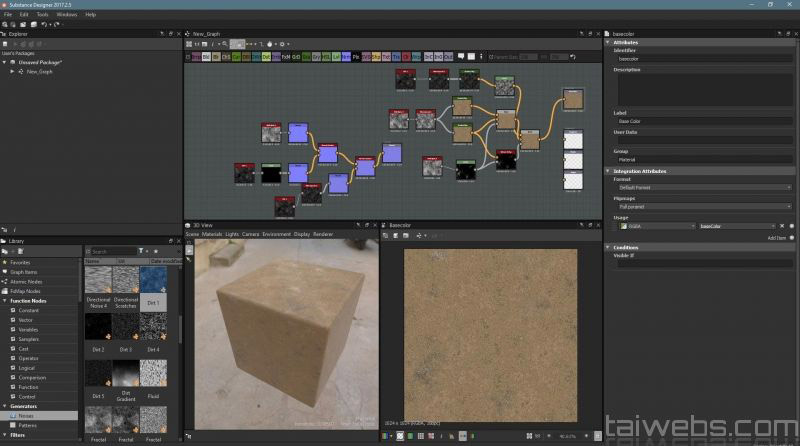The width and height of the screenshot is (800, 446).
Task: Add an Output node from the node bar
Action: coord(448,57)
